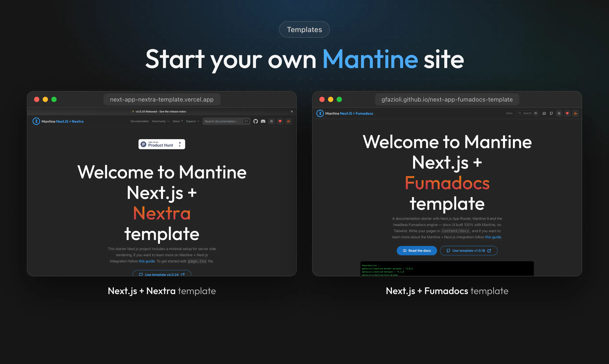Click Use template v1.0.18 button
Screen dimensions: 609x364
tap(468, 251)
